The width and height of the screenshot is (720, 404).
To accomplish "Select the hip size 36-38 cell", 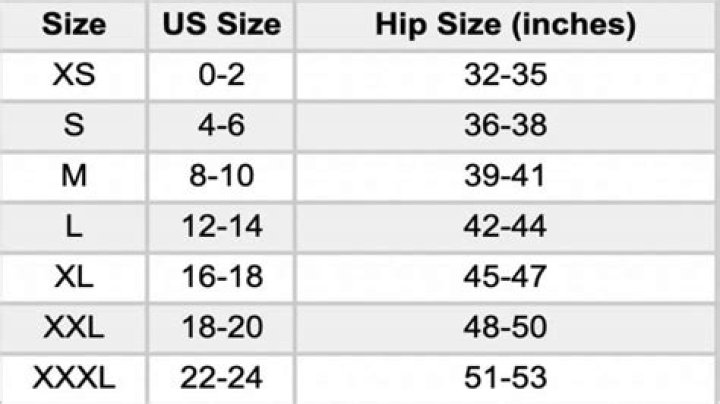I will tap(505, 126).
